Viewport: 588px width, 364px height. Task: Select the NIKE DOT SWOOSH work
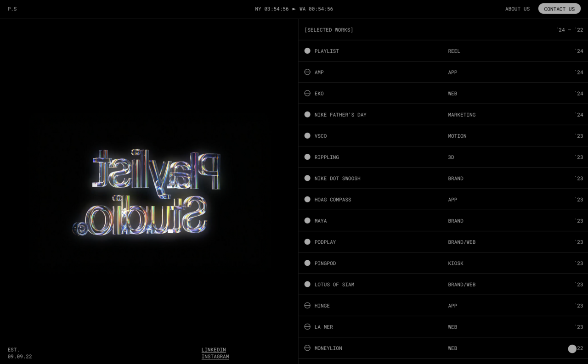pos(337,179)
